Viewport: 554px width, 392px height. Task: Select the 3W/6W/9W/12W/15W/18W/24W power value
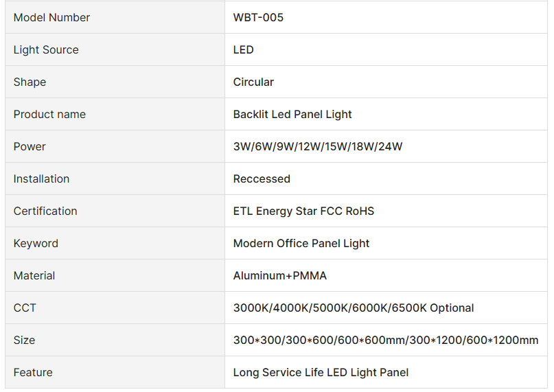point(318,146)
